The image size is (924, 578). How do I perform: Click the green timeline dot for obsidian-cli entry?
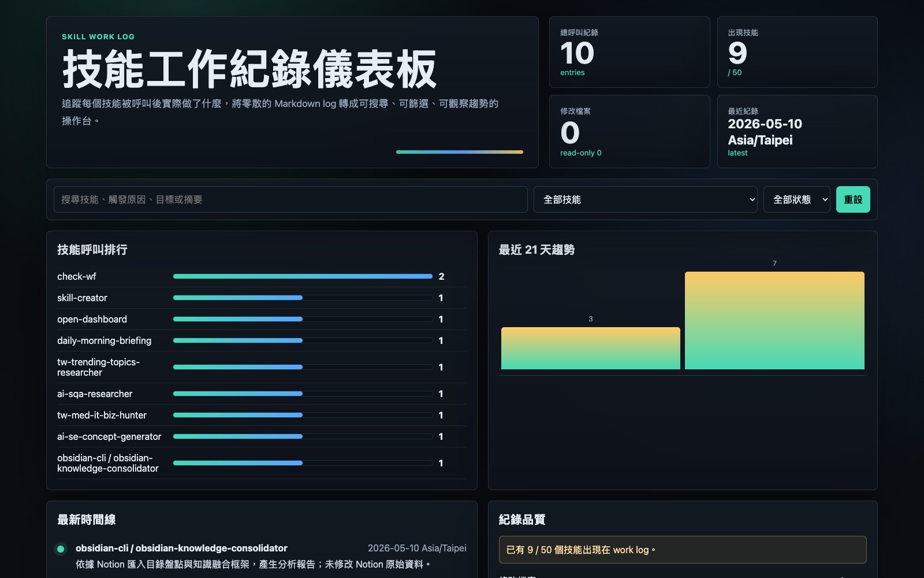(x=61, y=549)
